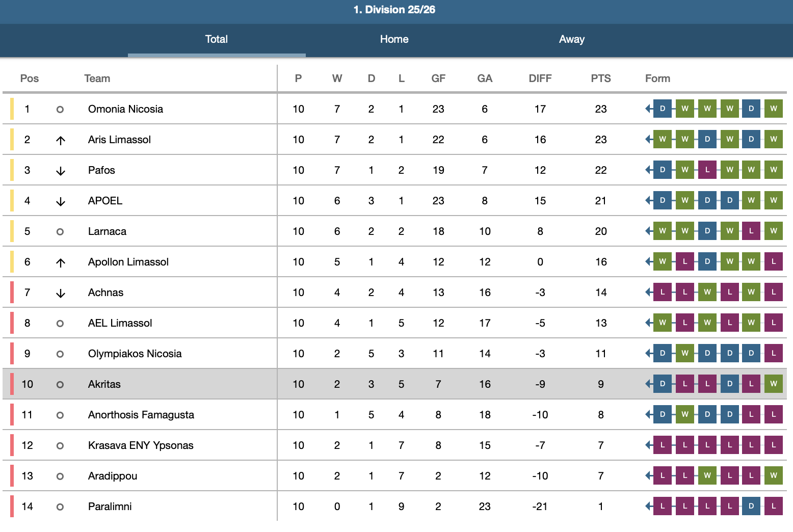Click the form back arrow in Omonia Nicosia's row

pos(648,109)
